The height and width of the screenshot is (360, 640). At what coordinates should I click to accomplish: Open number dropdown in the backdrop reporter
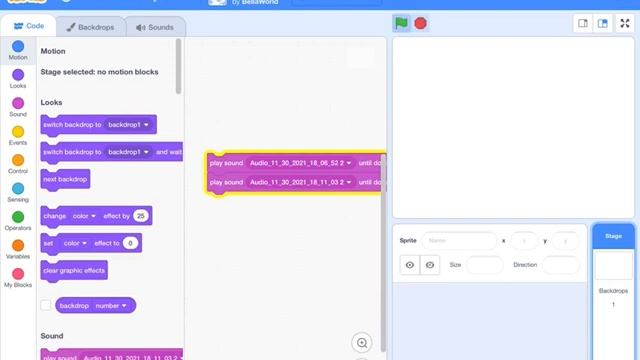(111, 306)
